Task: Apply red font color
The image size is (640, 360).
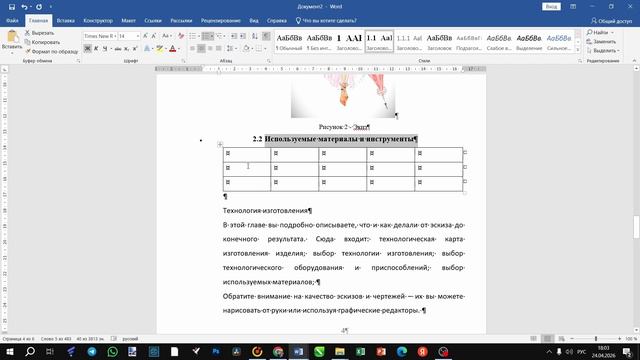Action: tap(173, 49)
